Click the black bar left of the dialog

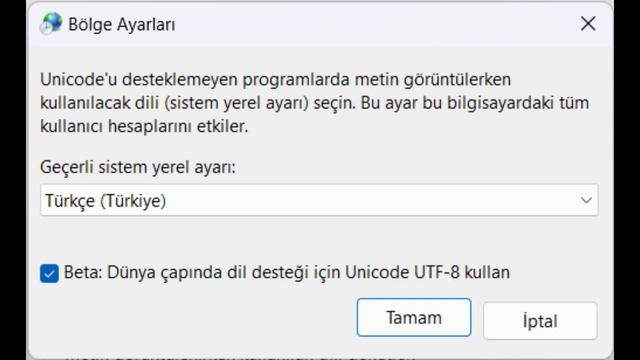(13, 180)
